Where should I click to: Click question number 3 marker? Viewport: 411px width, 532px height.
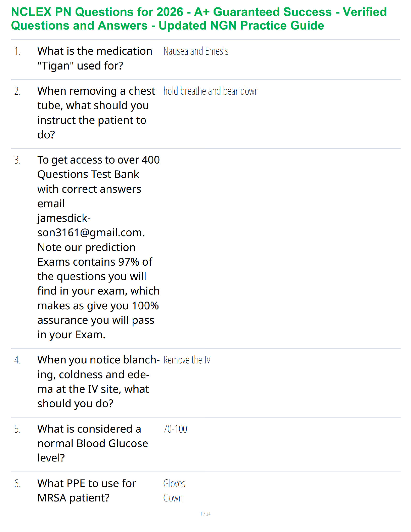[x=17, y=160]
